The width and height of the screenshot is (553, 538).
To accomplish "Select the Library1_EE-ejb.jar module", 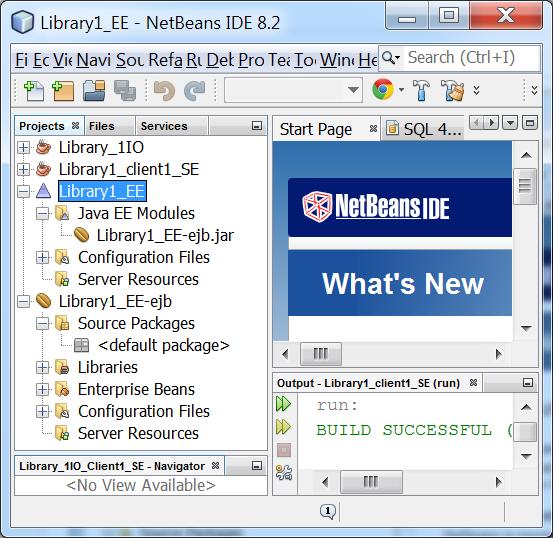I will [x=165, y=235].
